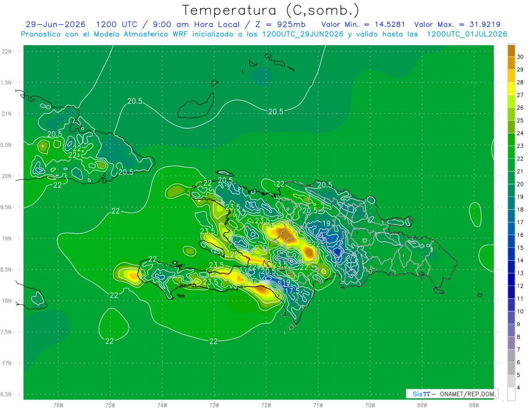Select the '21N' latitude axis label

click(x=8, y=114)
